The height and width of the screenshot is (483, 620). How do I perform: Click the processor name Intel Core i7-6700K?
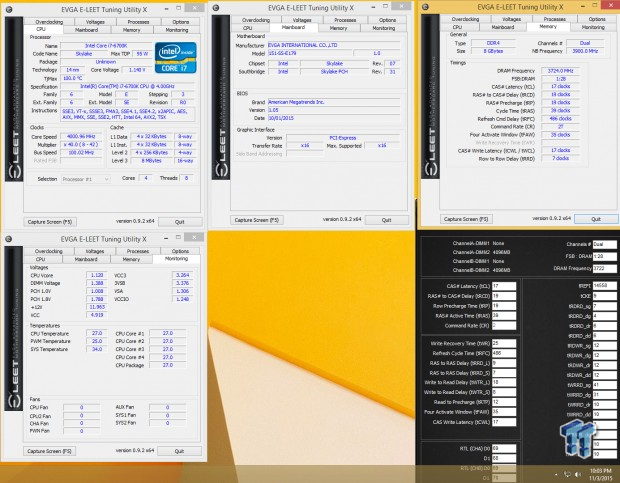[106, 46]
